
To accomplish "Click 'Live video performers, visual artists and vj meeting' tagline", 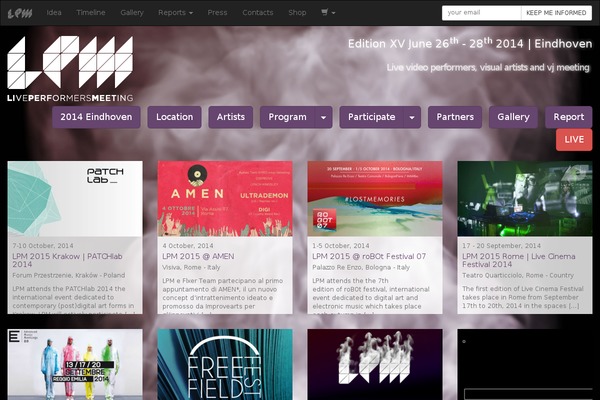I will point(488,67).
